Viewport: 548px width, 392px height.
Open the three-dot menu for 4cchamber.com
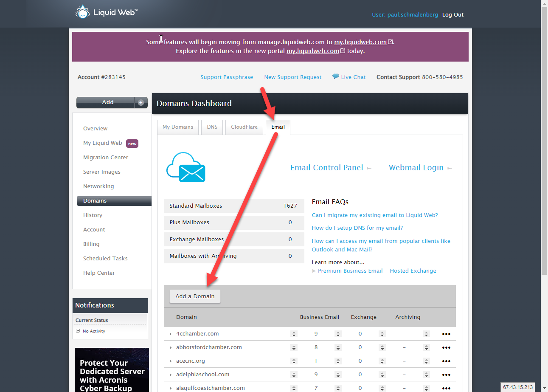click(446, 334)
